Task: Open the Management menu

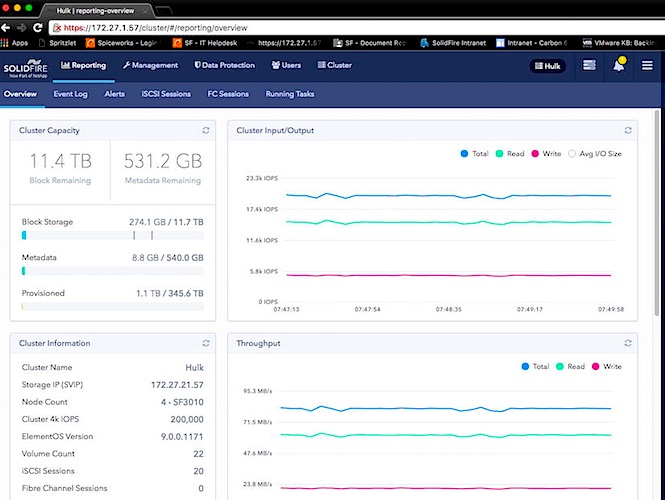Action: pos(151,65)
